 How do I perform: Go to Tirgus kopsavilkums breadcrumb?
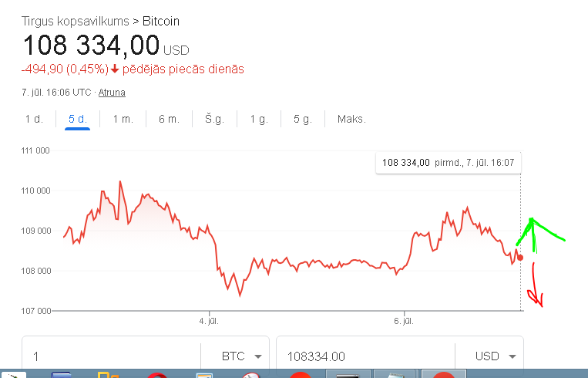75,22
